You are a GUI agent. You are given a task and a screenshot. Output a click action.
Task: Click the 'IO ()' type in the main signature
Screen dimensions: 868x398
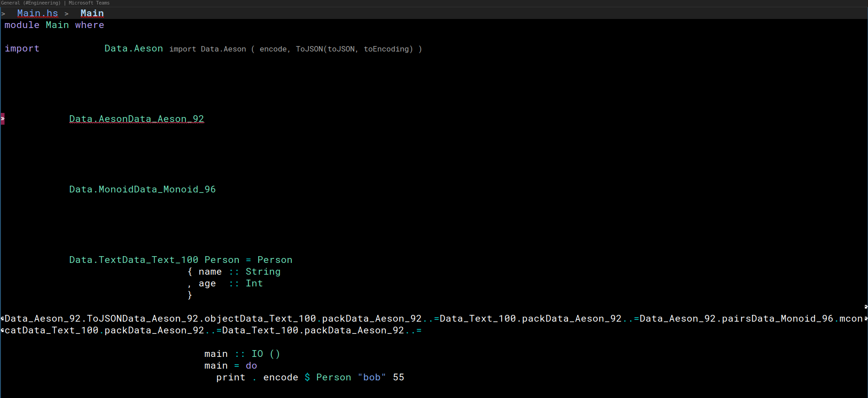point(266,354)
